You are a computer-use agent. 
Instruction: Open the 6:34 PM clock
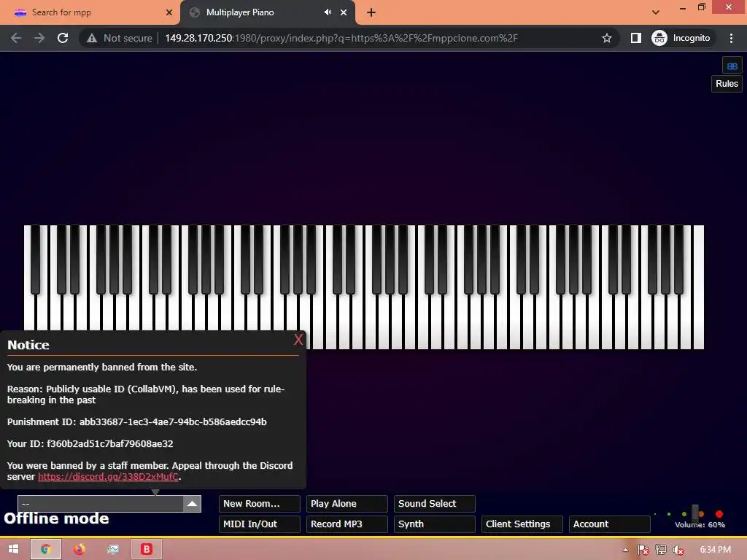coord(715,550)
